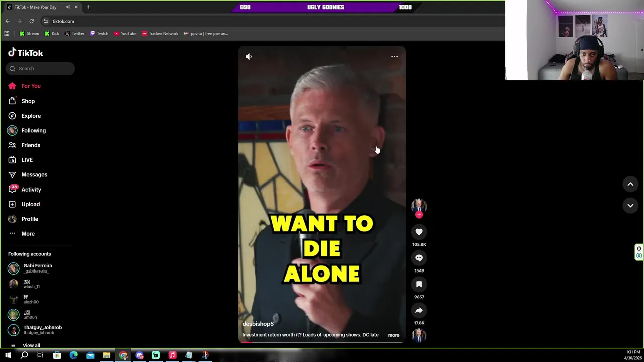Open the Snipping Tool taskbar icon

(x=205, y=355)
